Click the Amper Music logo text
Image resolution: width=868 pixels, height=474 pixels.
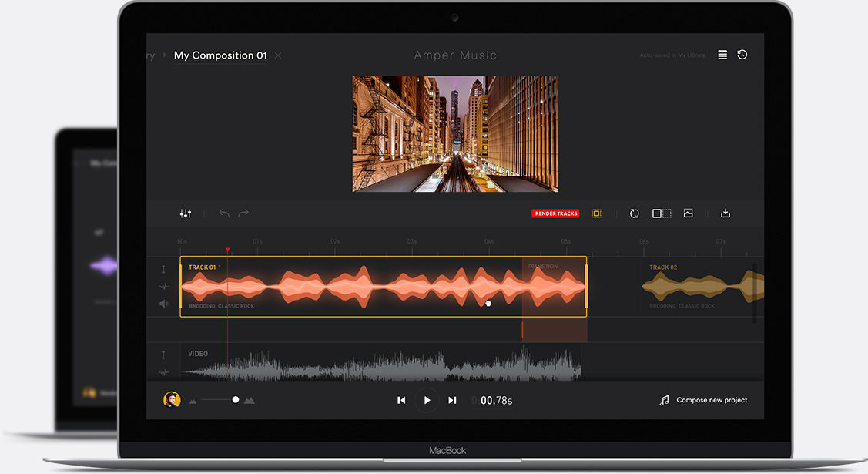coord(455,55)
